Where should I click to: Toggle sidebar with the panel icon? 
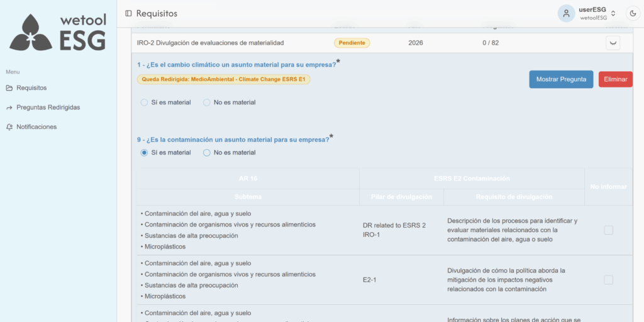[128, 13]
